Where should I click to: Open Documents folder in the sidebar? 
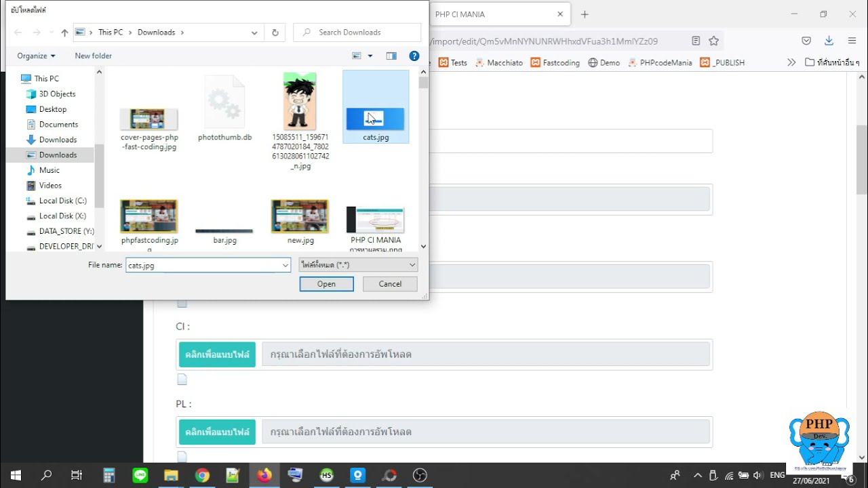point(58,124)
